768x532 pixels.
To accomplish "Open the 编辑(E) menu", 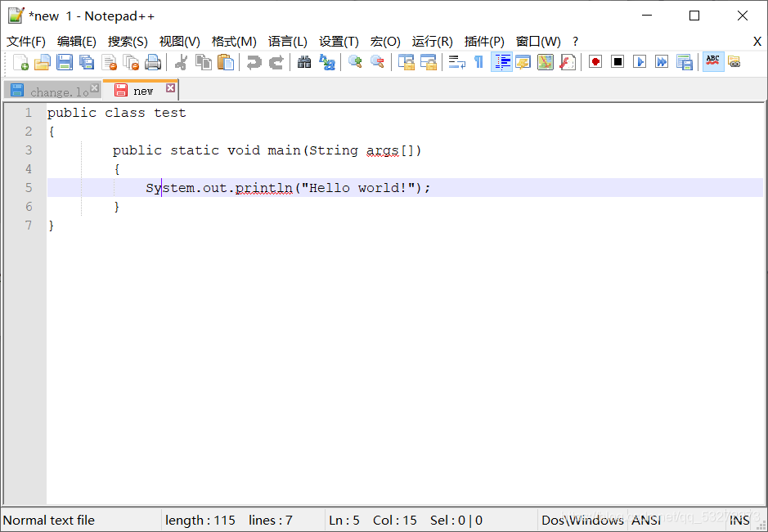I will point(76,42).
